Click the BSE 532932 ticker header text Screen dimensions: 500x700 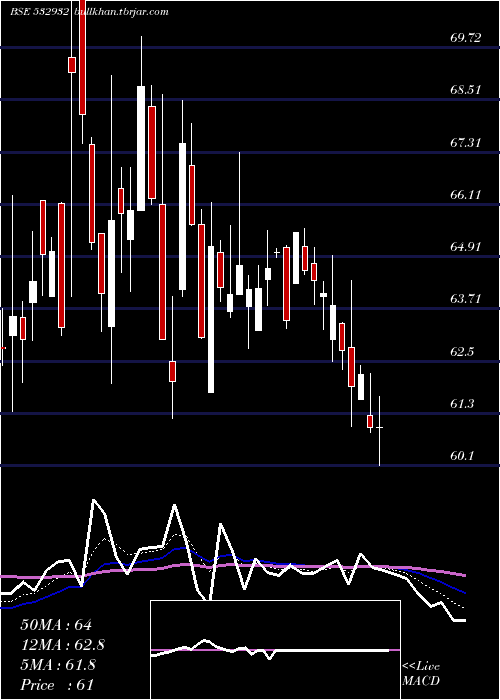[x=40, y=12]
